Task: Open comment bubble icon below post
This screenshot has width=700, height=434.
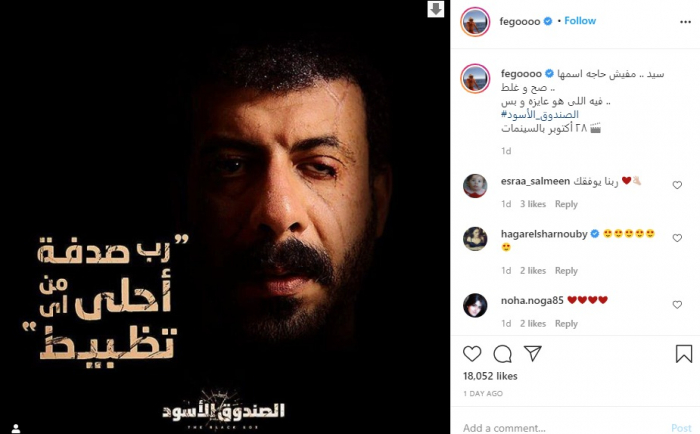Action: (x=502, y=354)
